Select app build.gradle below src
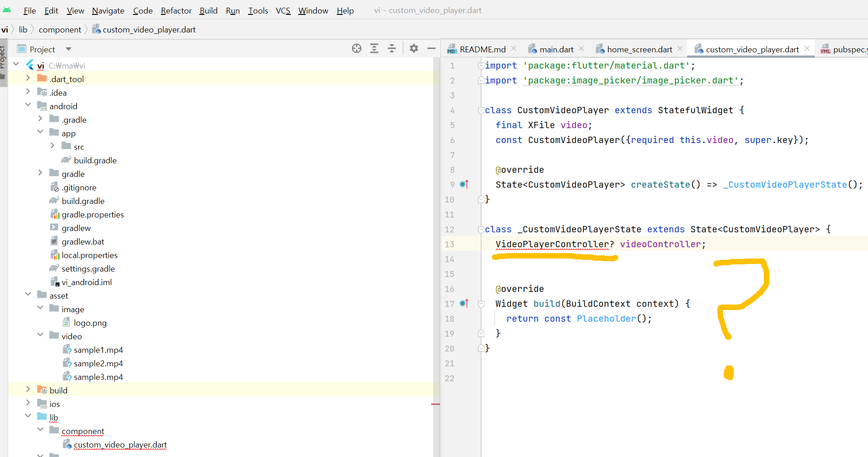 point(95,160)
